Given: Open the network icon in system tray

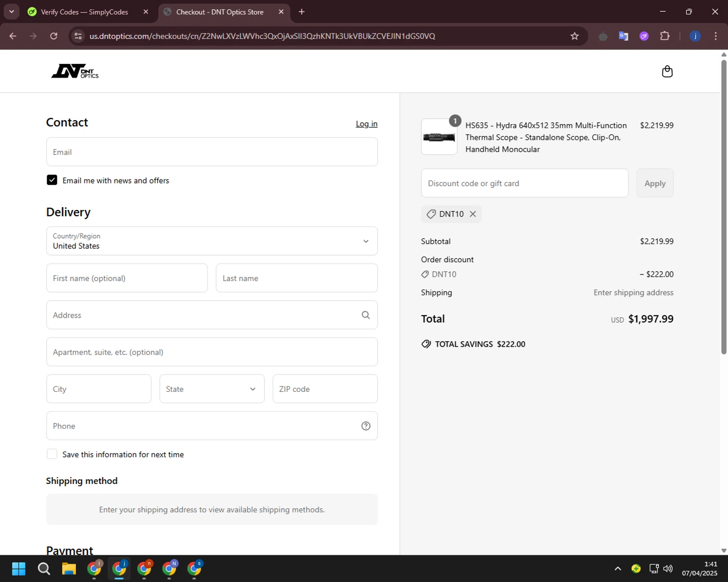Looking at the screenshot, I should click(654, 568).
